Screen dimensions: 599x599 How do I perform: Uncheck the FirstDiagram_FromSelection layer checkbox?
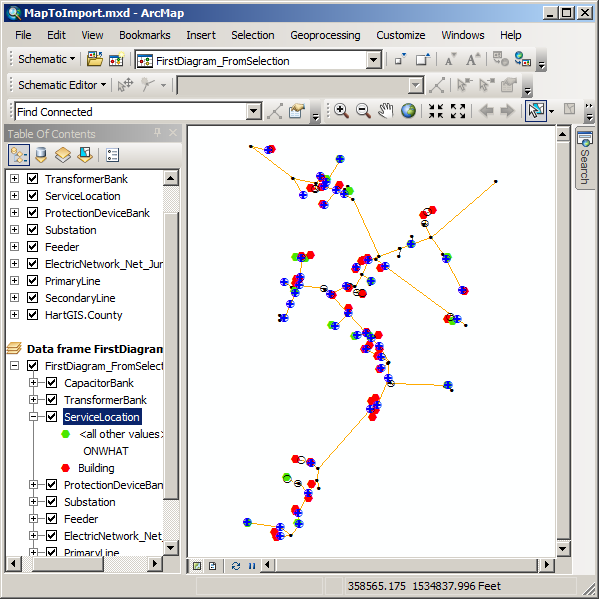pyautogui.click(x=32, y=366)
